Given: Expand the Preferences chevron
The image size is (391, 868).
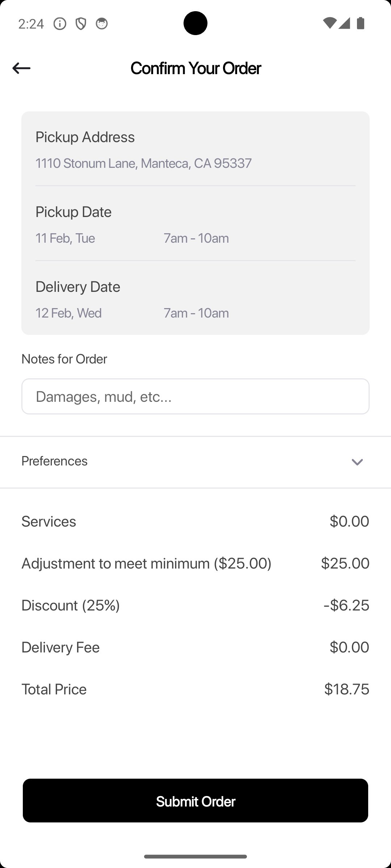Looking at the screenshot, I should 357,462.
